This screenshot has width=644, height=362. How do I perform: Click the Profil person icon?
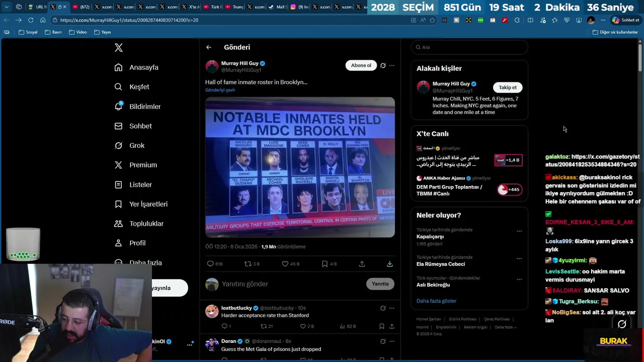click(118, 243)
